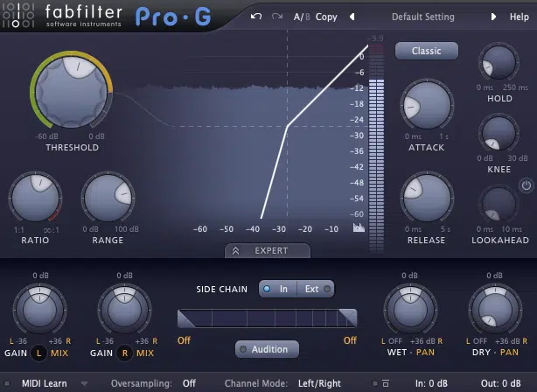The image size is (537, 392).
Task: Click the left channel Gain knob
Action: (x=39, y=310)
